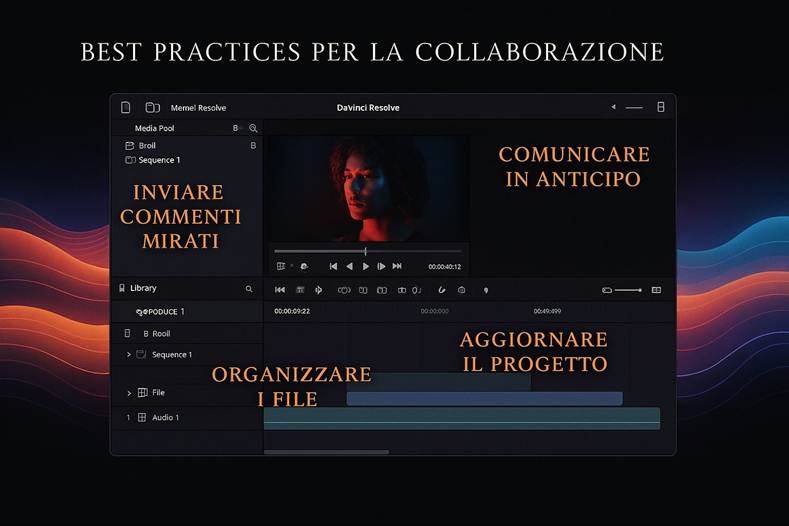
Task: Click the ruler label 00:00:000
Action: click(x=434, y=311)
